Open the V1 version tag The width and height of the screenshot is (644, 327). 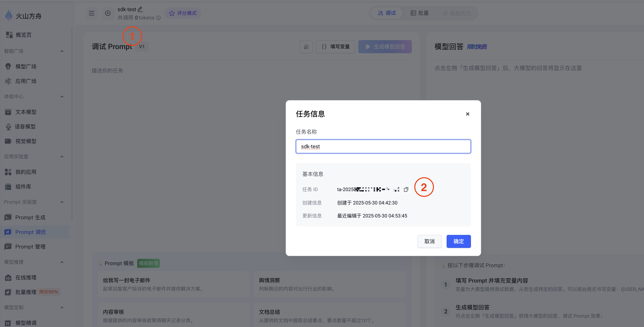(142, 46)
